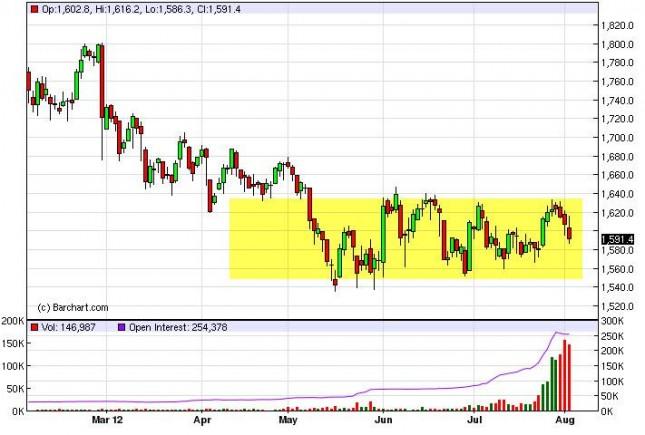Click the 'Open Interest: 254,378' label

click(178, 328)
